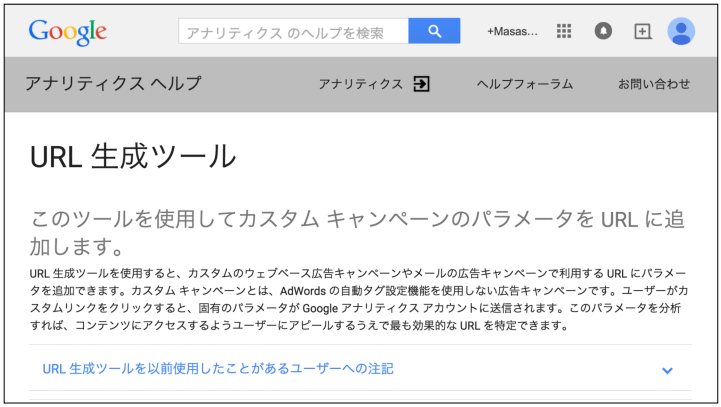
Task: Click the URL 生成ツール page heading
Action: point(133,156)
